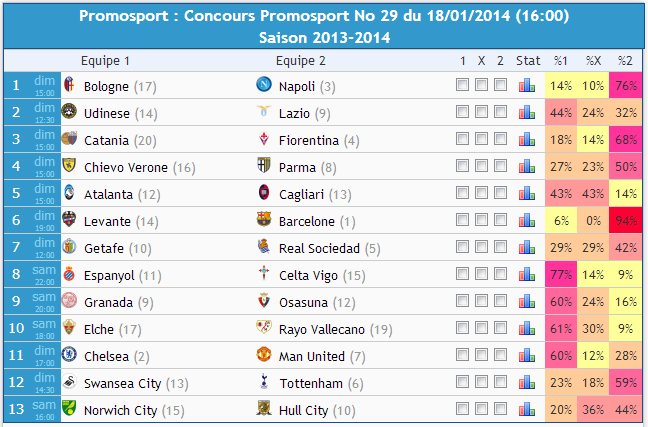Click the Man United club crest
The image size is (648, 427).
(x=264, y=354)
